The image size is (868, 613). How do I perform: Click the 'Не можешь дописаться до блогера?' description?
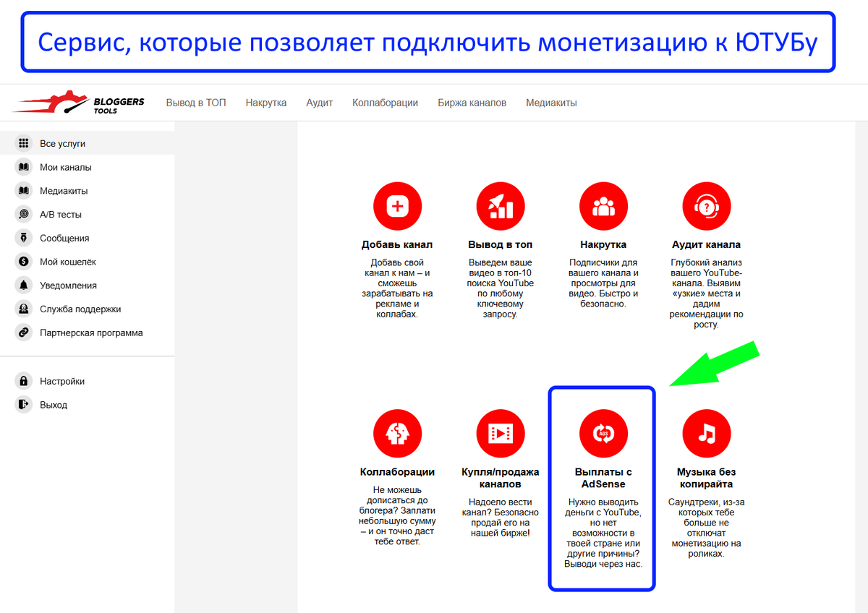pos(397,516)
